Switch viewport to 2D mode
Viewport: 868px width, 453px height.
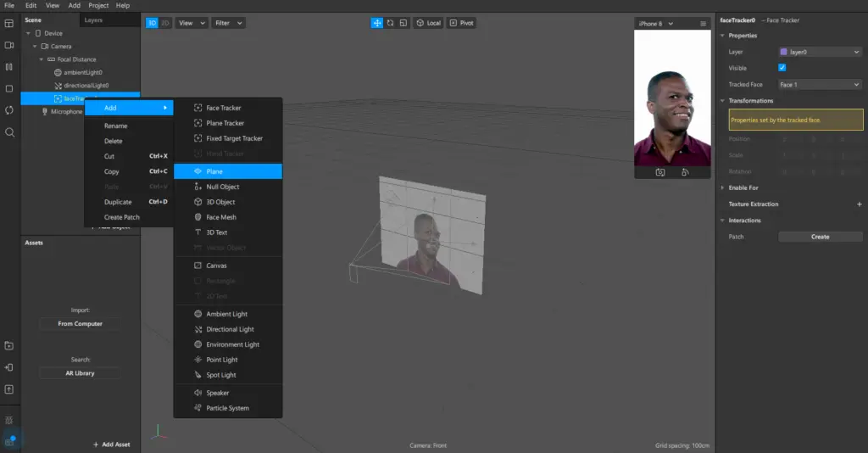pyautogui.click(x=165, y=23)
